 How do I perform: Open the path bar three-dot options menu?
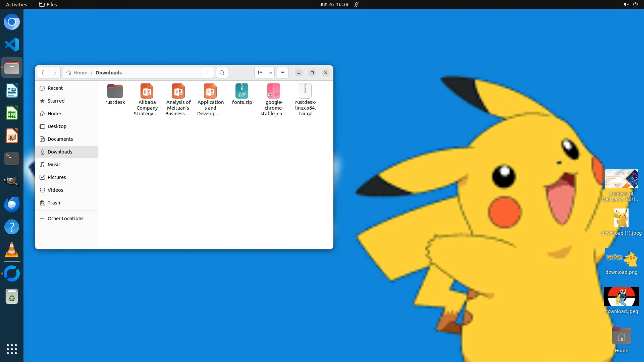(x=208, y=73)
